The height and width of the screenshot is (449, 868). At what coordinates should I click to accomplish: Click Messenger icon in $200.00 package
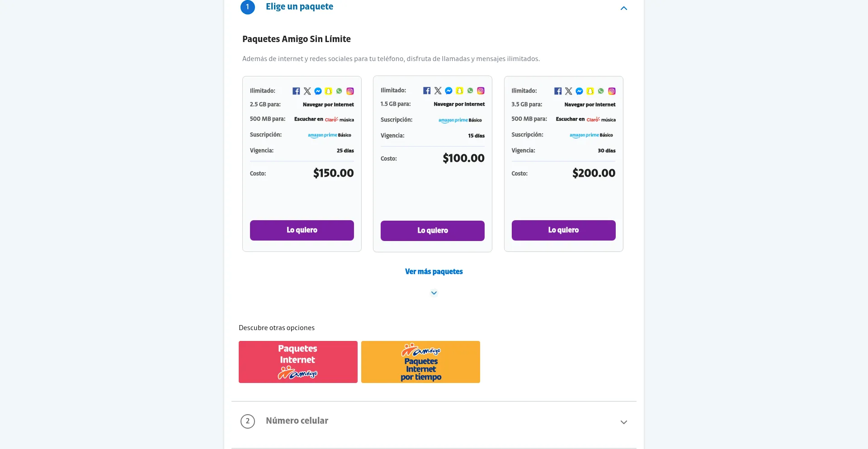(579, 91)
